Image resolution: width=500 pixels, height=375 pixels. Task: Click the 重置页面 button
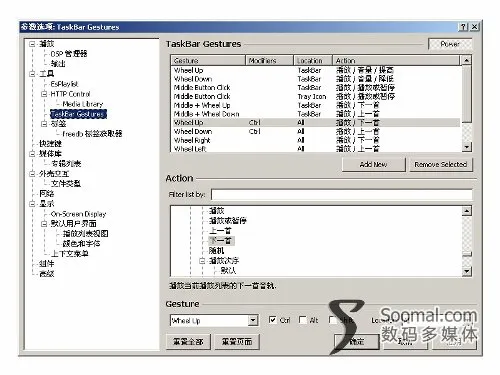237,342
